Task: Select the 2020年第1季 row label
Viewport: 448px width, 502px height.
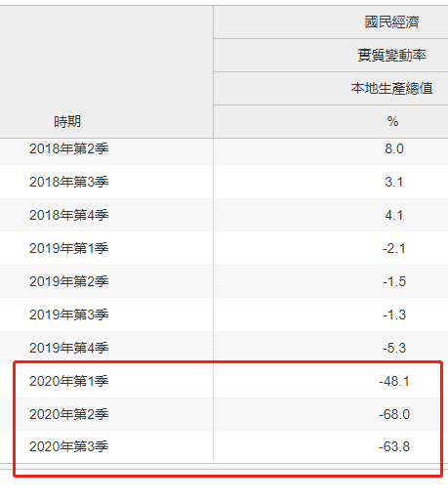Action: click(x=69, y=381)
